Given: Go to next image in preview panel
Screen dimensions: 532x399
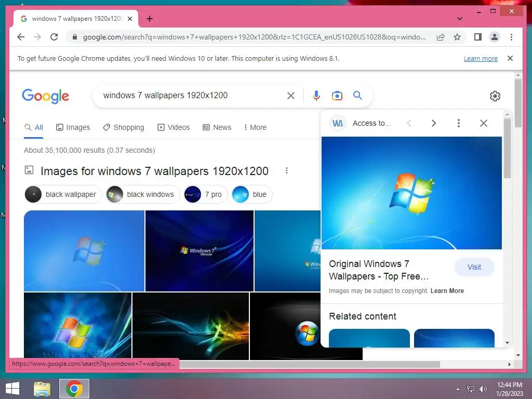Looking at the screenshot, I should (434, 123).
